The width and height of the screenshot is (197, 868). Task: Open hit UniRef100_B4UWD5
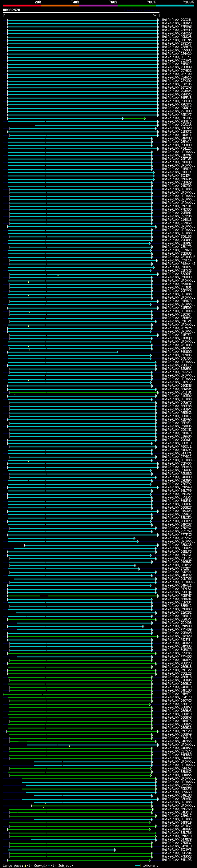pyautogui.click(x=176, y=352)
